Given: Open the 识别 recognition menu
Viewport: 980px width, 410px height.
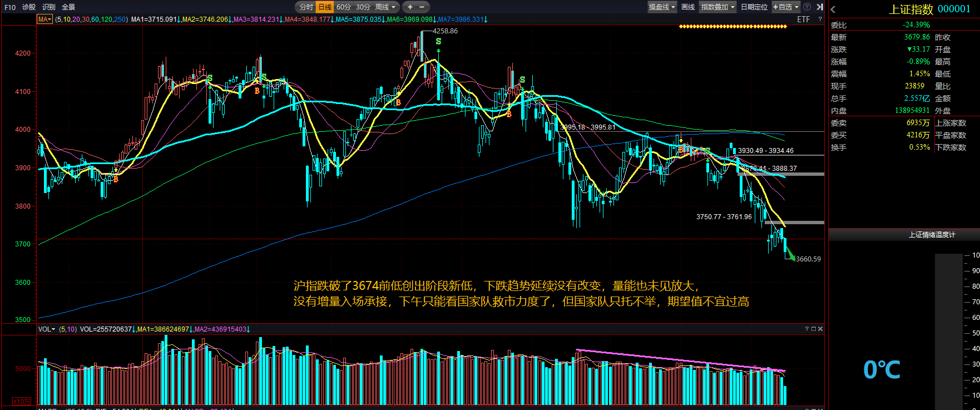Looking at the screenshot, I should coord(49,7).
